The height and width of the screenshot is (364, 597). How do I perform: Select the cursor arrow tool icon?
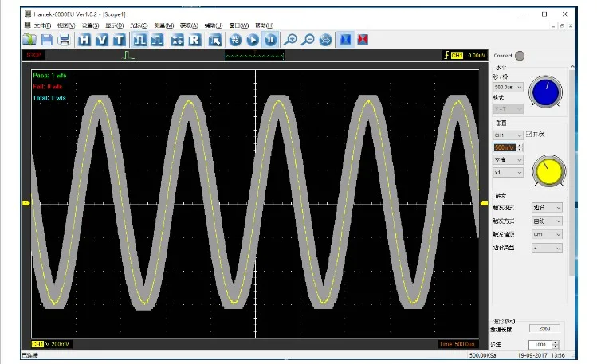tap(214, 40)
